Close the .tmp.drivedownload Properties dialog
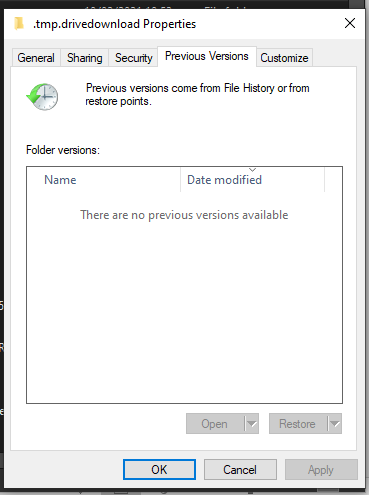 [x=350, y=23]
